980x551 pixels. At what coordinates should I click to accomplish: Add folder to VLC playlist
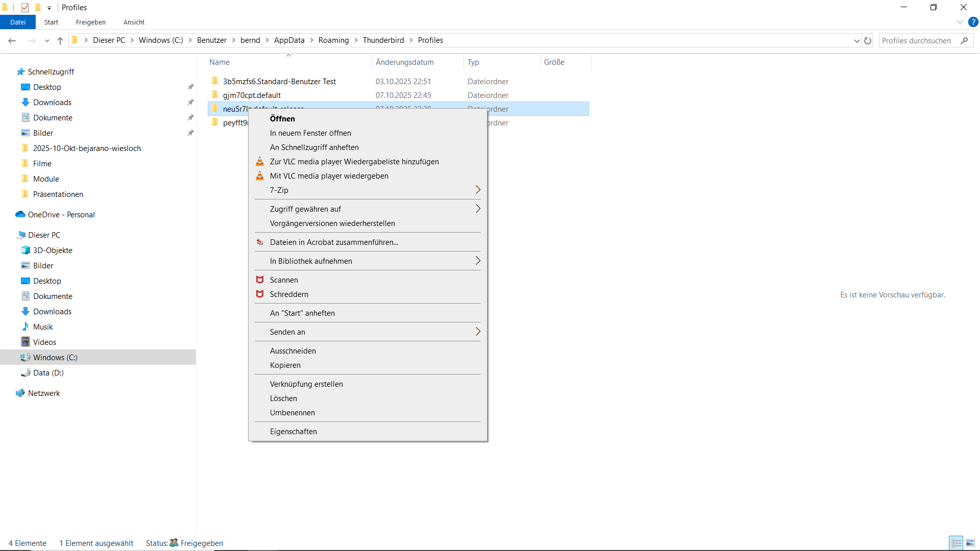354,162
